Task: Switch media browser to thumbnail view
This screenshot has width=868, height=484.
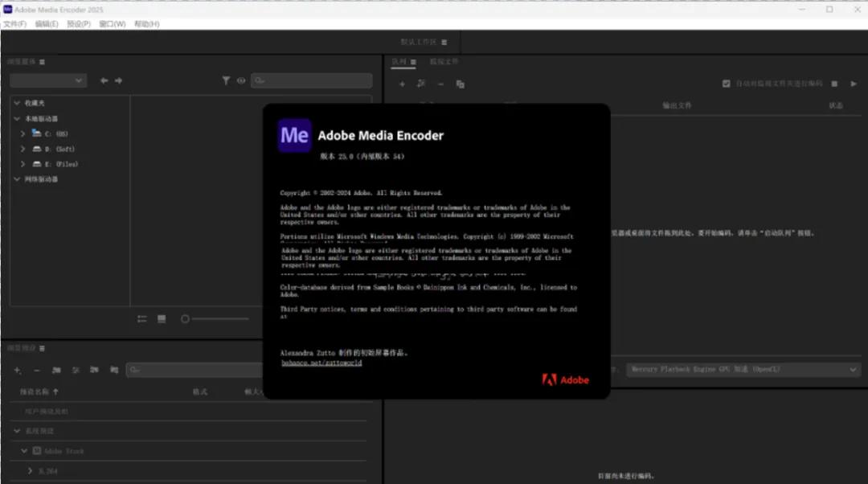Action: [162, 319]
